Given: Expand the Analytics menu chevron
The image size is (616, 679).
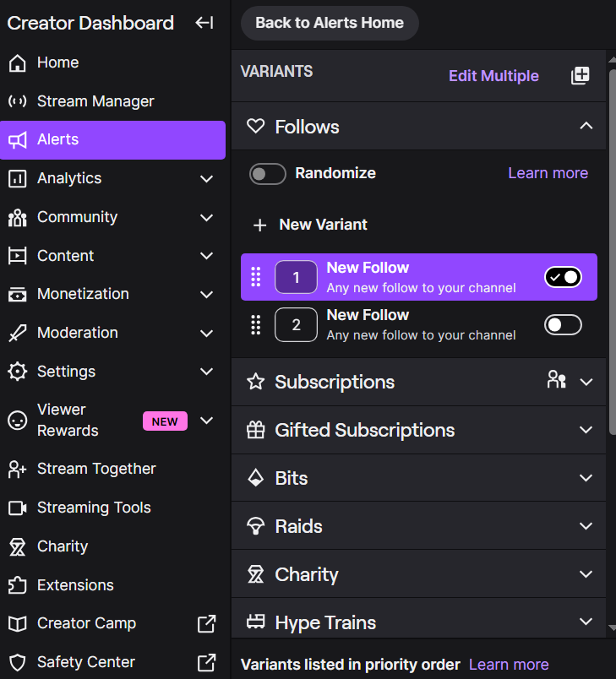Looking at the screenshot, I should 207,179.
